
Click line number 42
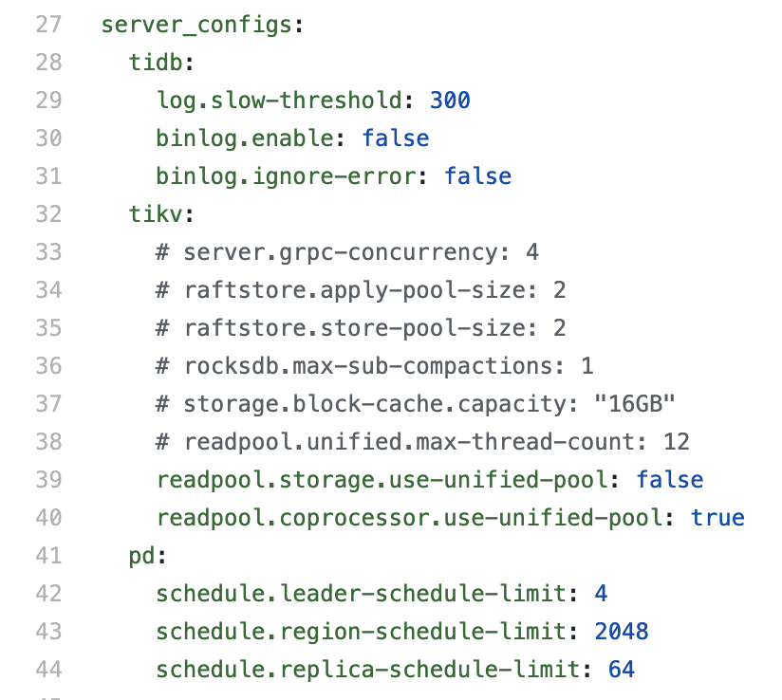(x=49, y=593)
